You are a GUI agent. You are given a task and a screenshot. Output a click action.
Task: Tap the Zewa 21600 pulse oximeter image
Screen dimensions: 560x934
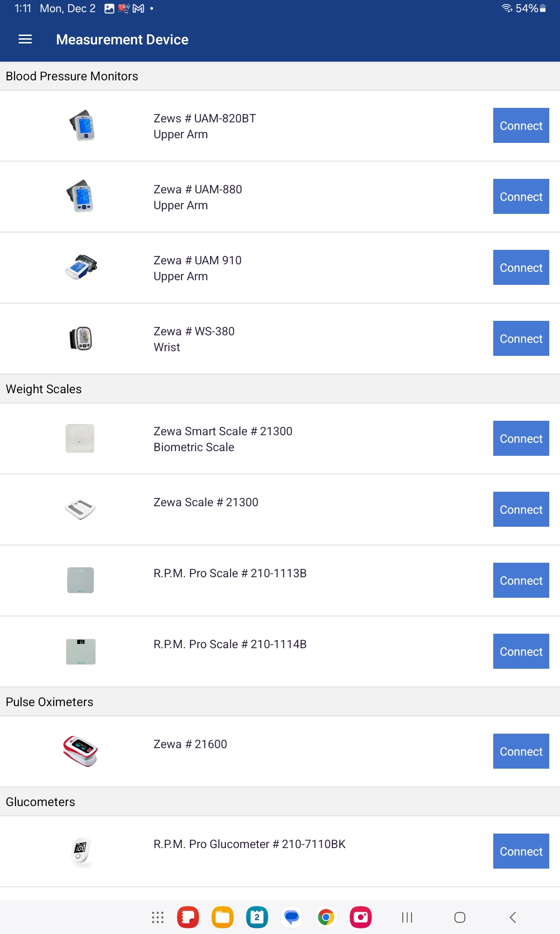80,751
